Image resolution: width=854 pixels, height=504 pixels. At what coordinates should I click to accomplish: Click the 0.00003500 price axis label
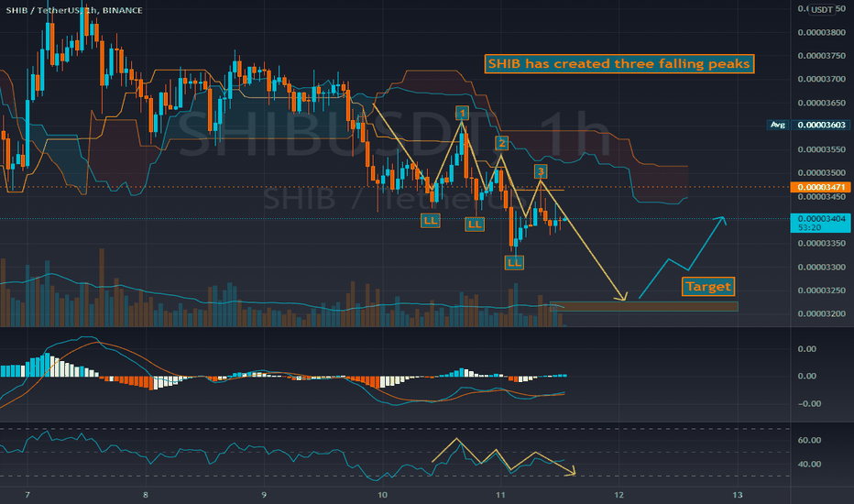click(x=821, y=172)
